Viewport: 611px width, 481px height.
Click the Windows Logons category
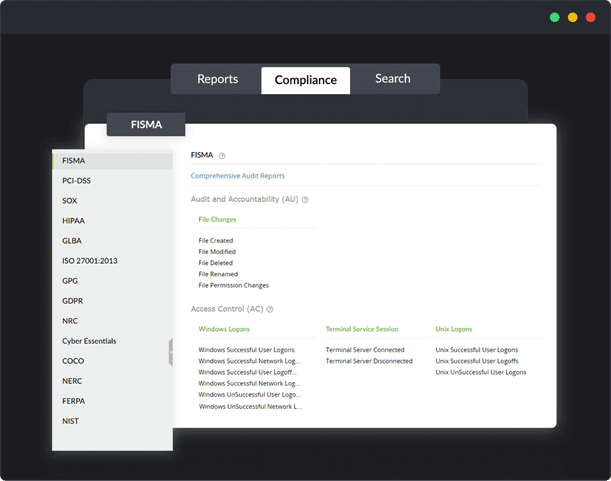tap(224, 329)
